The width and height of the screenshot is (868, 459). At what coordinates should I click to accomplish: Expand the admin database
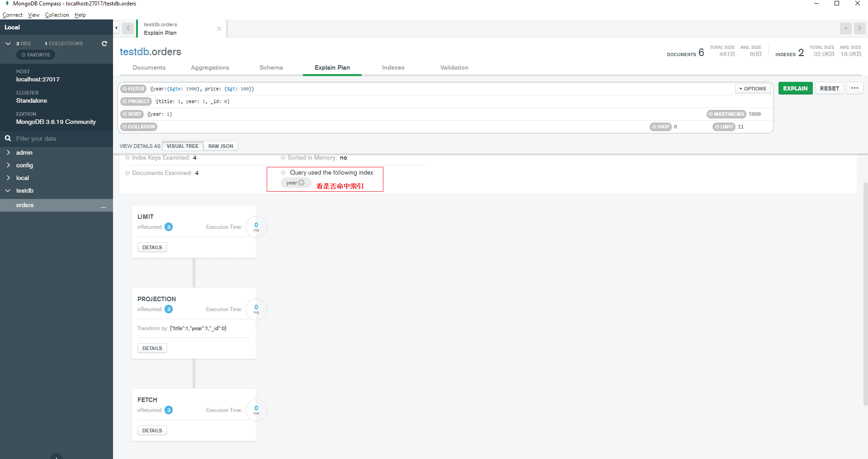coord(8,153)
